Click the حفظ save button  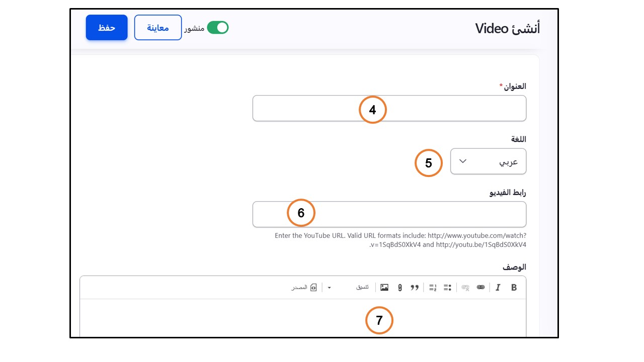[107, 28]
